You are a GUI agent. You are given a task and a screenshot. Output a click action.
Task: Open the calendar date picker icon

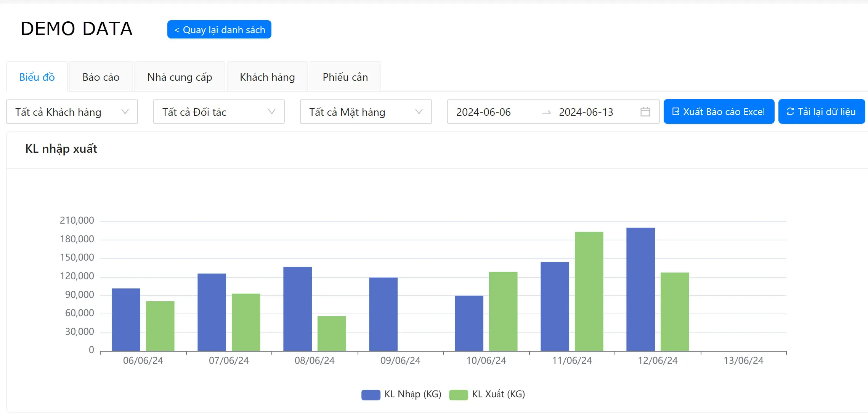(x=645, y=111)
